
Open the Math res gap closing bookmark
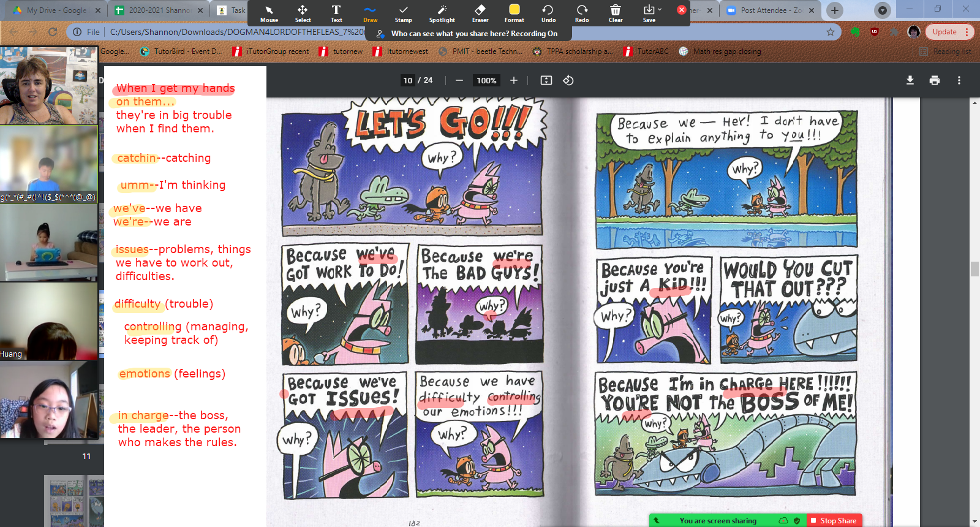(720, 51)
